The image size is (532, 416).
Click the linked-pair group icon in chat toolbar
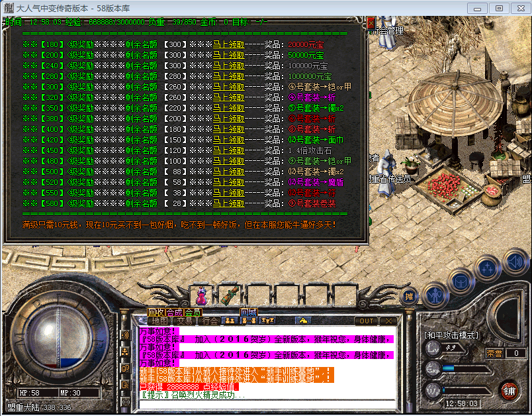(249, 321)
